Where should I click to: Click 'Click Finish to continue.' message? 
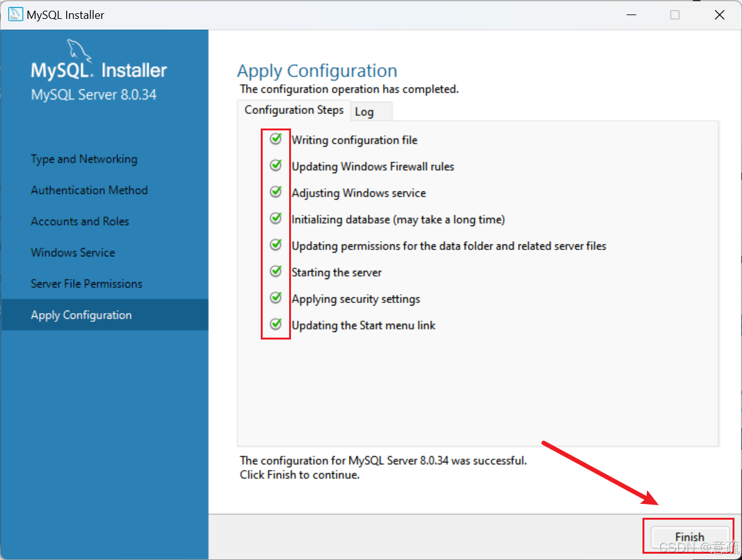pyautogui.click(x=300, y=475)
